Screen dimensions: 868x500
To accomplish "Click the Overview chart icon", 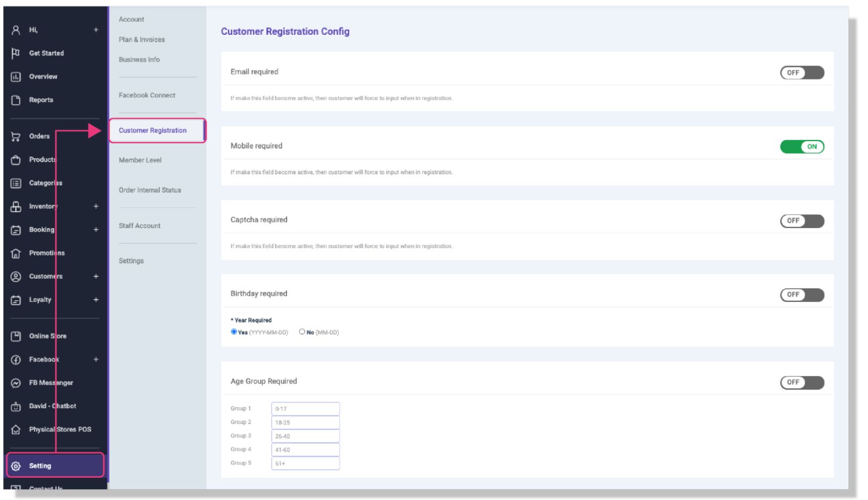I will (x=16, y=77).
